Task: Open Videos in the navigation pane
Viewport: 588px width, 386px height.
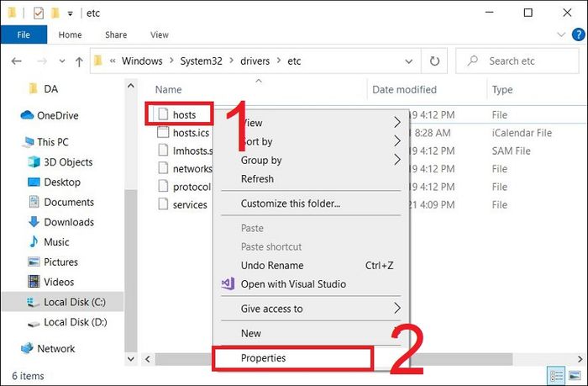Action: click(59, 282)
